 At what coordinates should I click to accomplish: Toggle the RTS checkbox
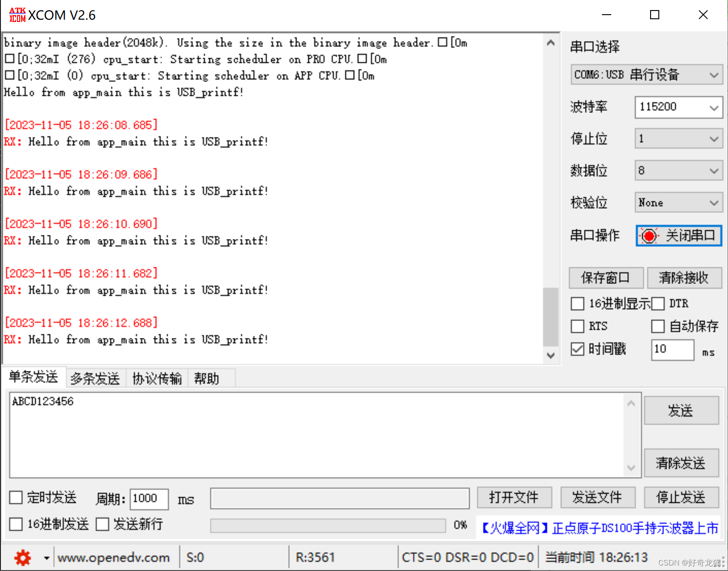point(578,326)
